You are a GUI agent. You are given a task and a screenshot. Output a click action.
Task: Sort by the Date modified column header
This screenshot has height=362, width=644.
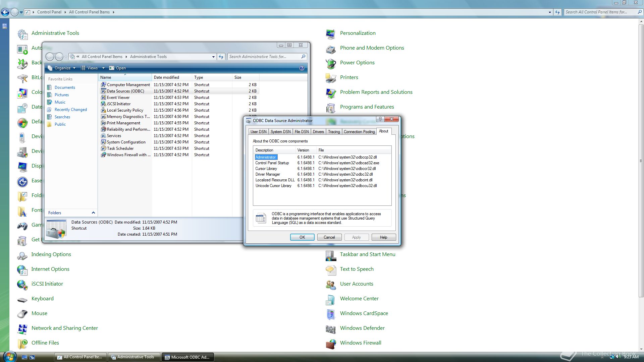(172, 77)
